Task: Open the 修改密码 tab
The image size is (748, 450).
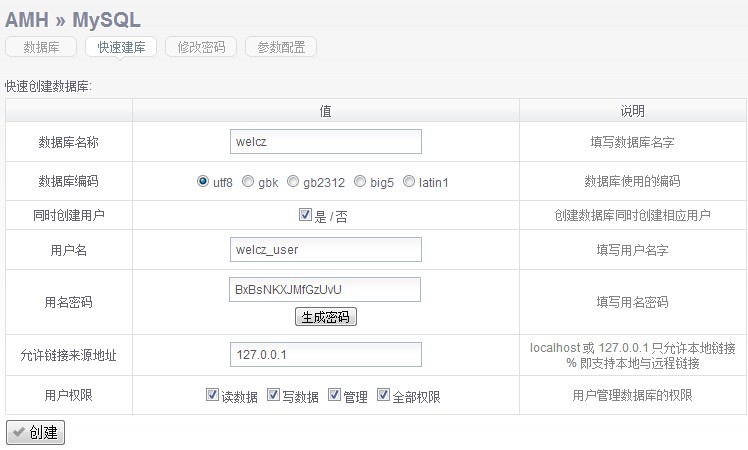Action: click(x=201, y=47)
